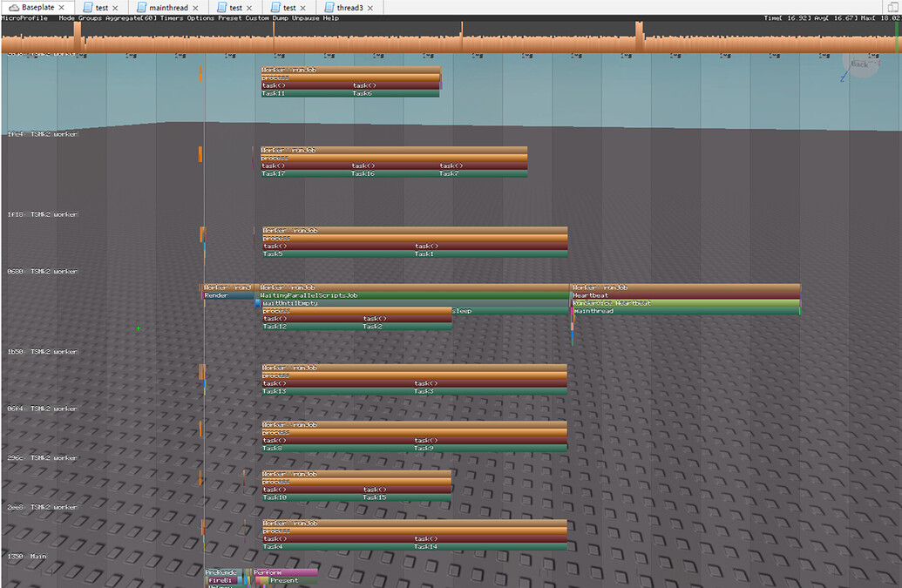The image size is (902, 588).
Task: Open the Groups menu
Action: pyautogui.click(x=90, y=17)
